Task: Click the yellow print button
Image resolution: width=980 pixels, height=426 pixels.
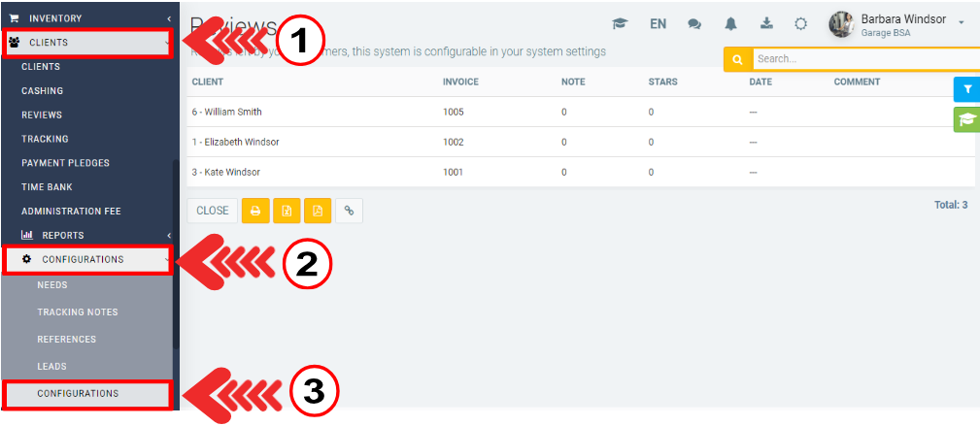Action: (x=255, y=211)
